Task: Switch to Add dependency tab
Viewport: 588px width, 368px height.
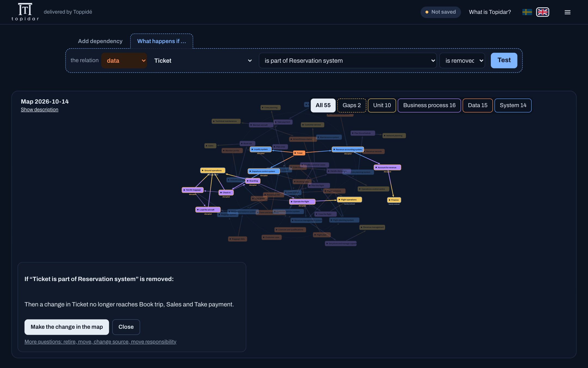Action: (x=100, y=41)
